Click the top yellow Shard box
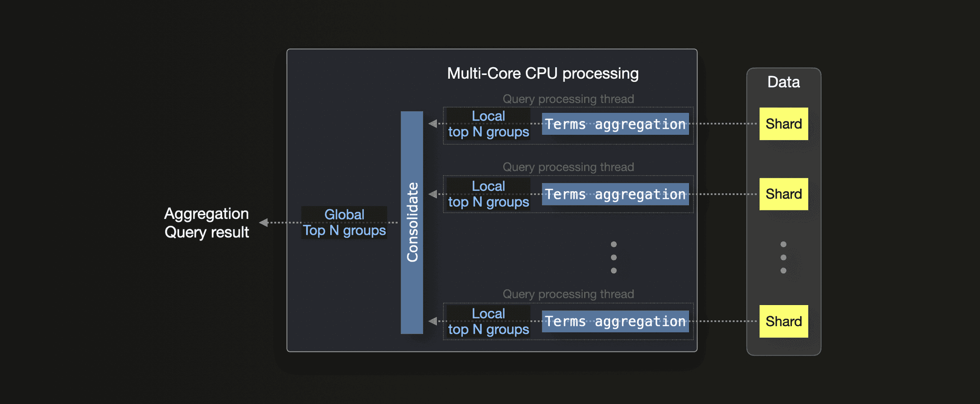980x404 pixels. (783, 124)
